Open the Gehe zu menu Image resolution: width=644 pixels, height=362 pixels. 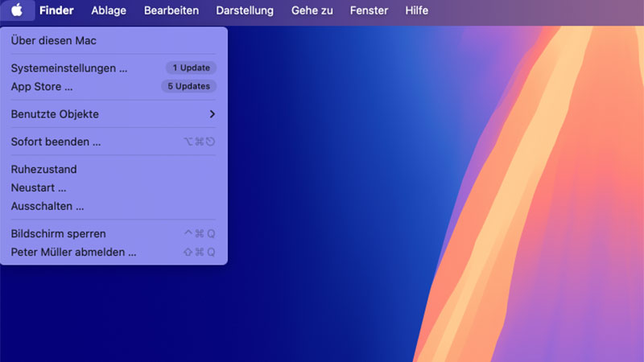tap(312, 10)
